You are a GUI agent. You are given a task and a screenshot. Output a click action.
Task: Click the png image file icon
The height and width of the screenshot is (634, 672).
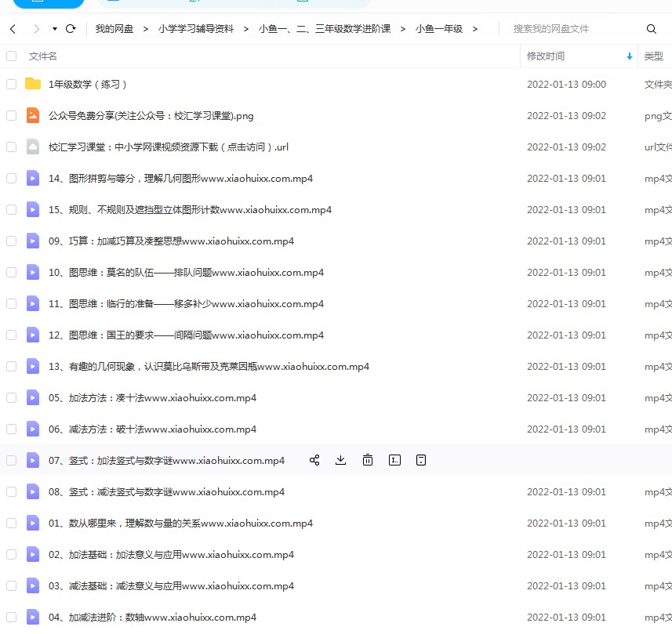coord(33,115)
